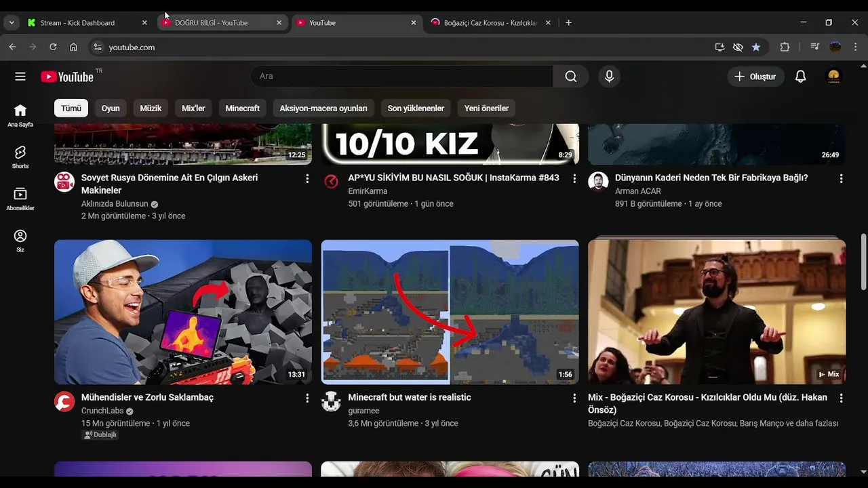This screenshot has height=488, width=868.
Task: Open EmirKarma channel avatar
Action: click(x=331, y=182)
